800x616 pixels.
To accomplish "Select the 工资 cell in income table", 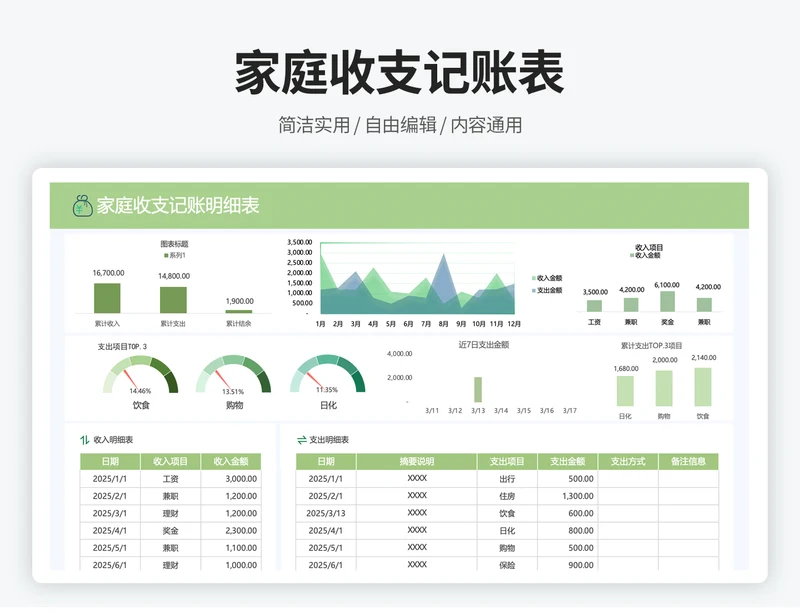I will 170,479.
